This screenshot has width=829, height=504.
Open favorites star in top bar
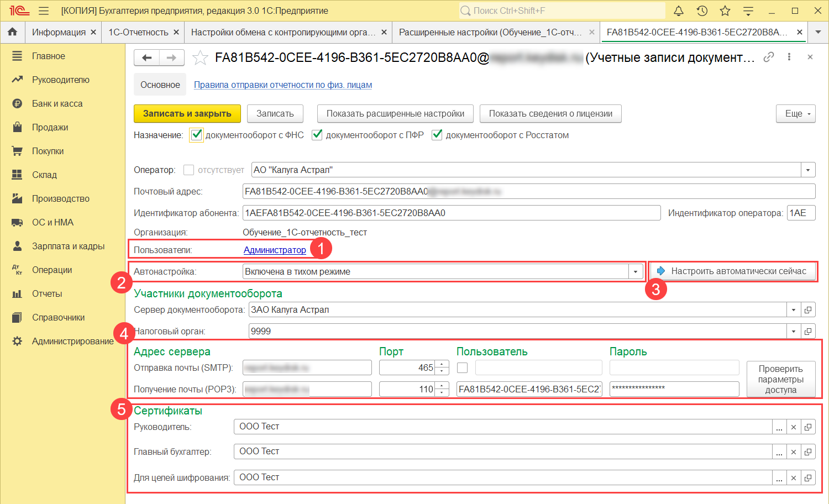pos(725,11)
